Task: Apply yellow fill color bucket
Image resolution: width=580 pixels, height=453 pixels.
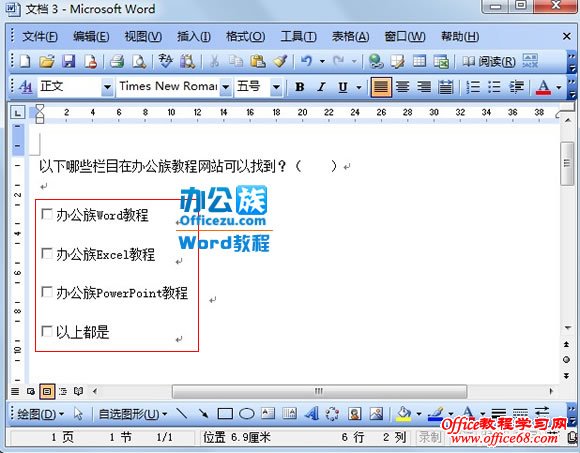Action: 404,413
